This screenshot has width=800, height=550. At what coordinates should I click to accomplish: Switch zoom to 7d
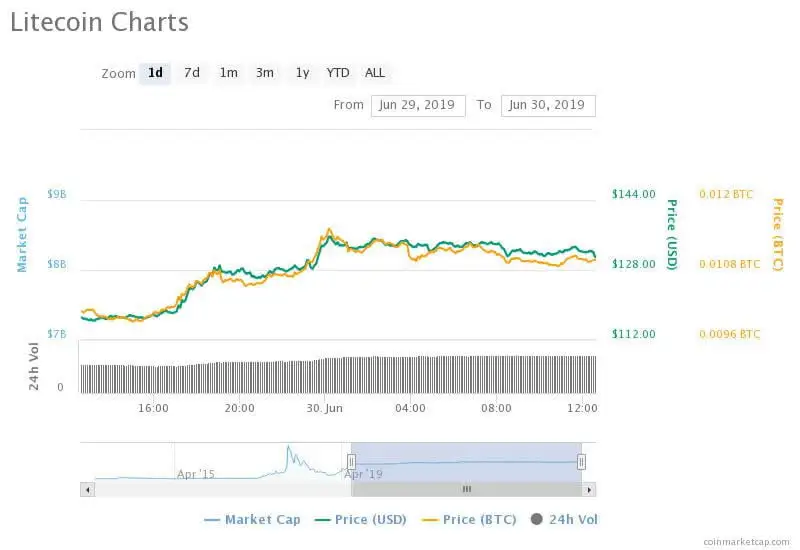pyautogui.click(x=192, y=73)
